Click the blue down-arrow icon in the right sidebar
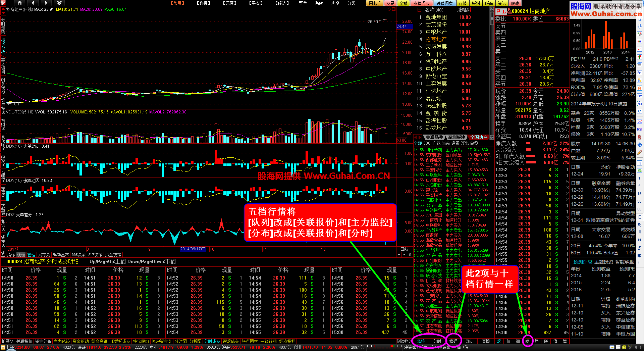644x351 pixels. pyautogui.click(x=640, y=26)
